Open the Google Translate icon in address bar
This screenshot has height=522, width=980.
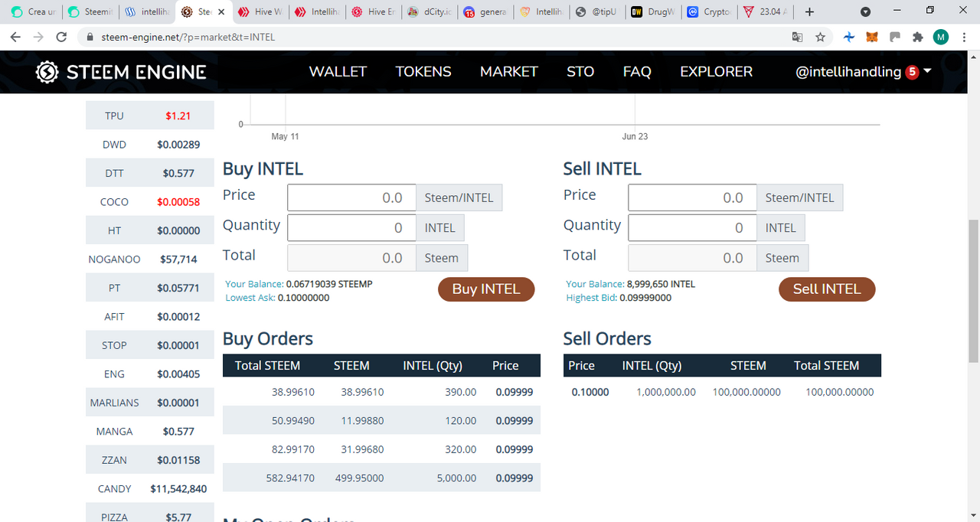tap(797, 37)
